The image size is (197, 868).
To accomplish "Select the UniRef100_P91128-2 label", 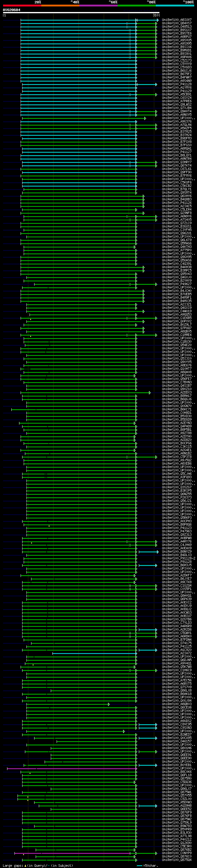I will point(179,558).
